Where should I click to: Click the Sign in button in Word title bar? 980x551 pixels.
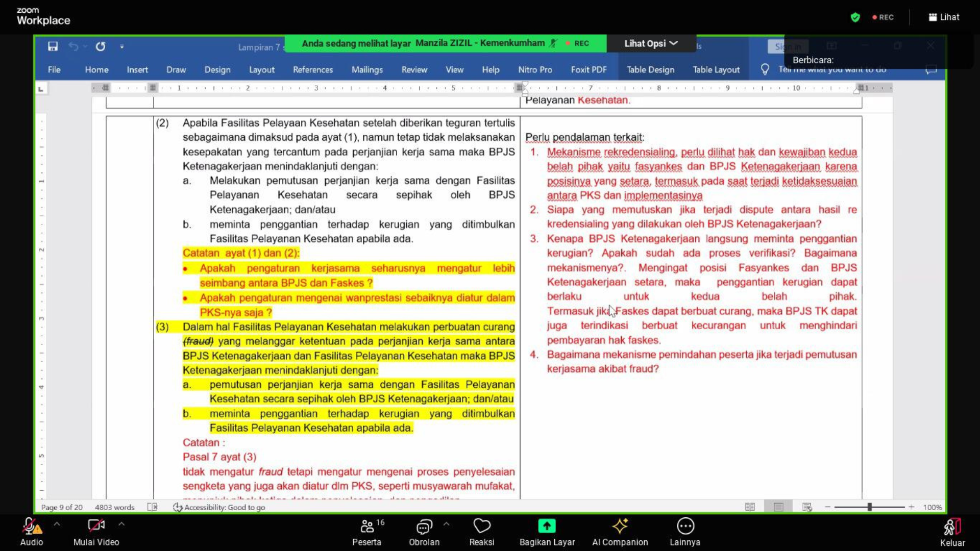click(788, 46)
